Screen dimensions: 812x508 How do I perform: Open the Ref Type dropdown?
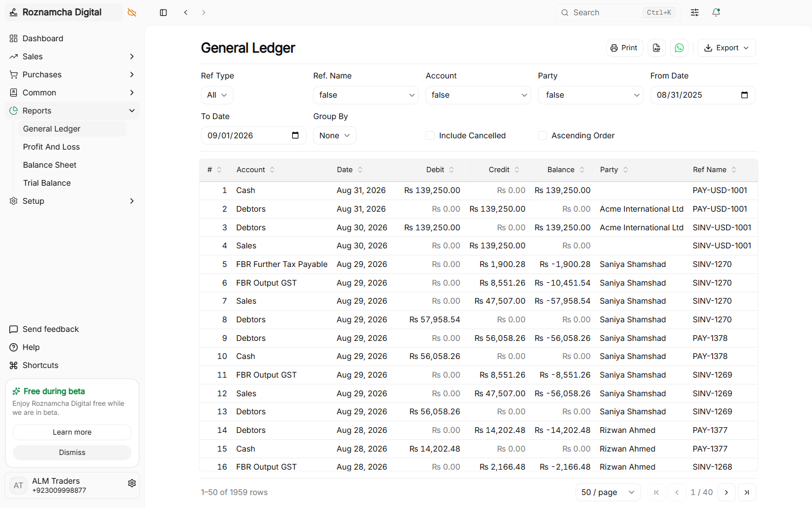tap(217, 95)
